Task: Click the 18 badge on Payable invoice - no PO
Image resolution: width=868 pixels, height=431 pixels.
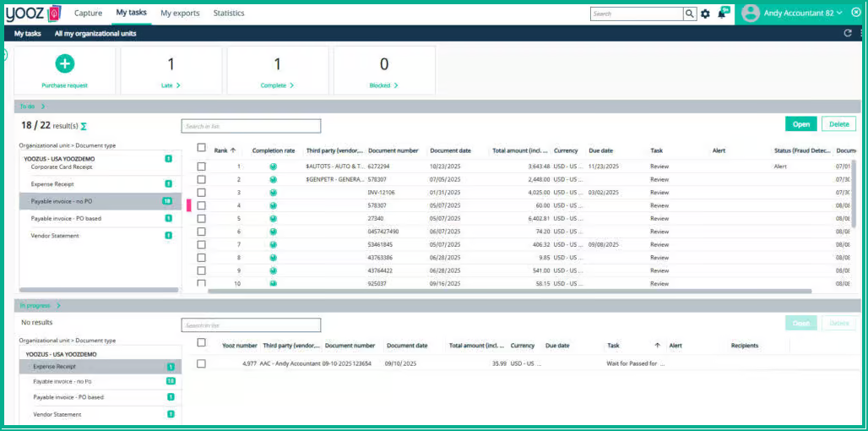Action: coord(167,201)
